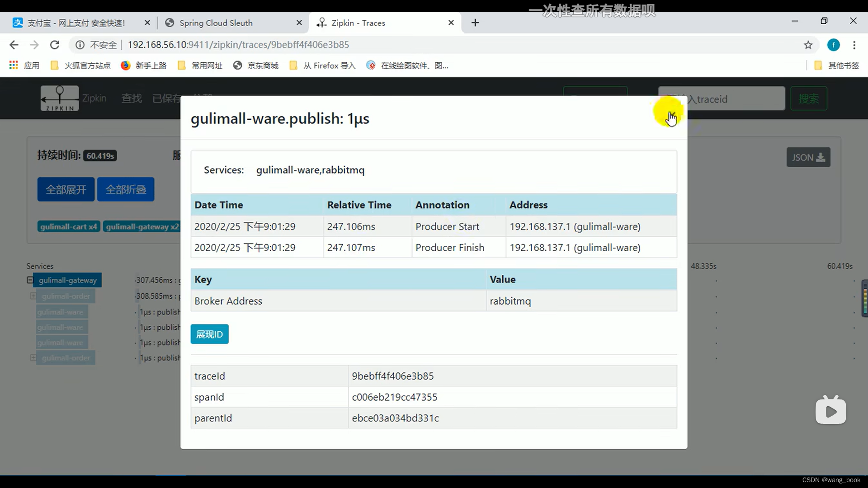Close the Spring Cloud Sleuth tab
The width and height of the screenshot is (868, 488).
(x=299, y=23)
